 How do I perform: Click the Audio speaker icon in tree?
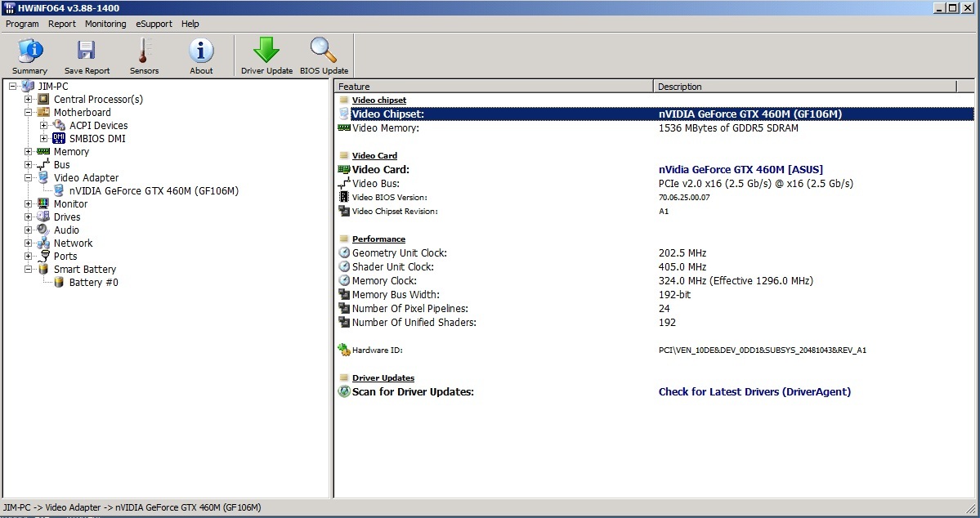pyautogui.click(x=43, y=230)
